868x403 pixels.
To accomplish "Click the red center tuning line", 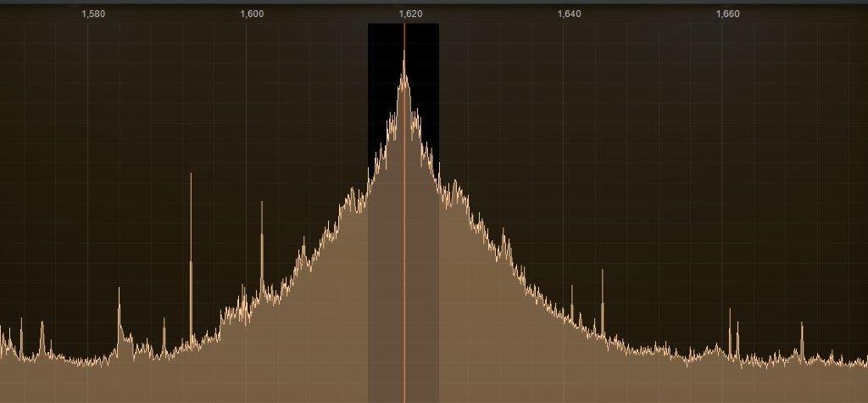I will click(404, 255).
